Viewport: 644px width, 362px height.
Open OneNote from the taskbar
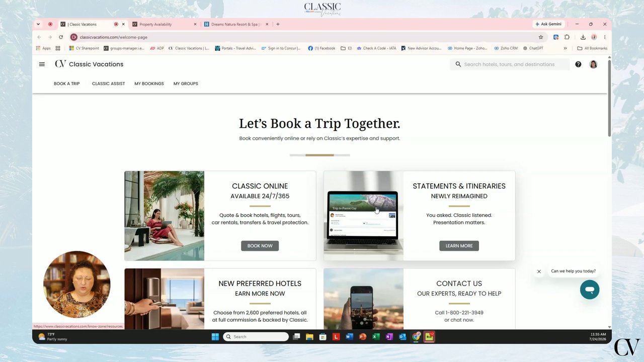point(389,337)
